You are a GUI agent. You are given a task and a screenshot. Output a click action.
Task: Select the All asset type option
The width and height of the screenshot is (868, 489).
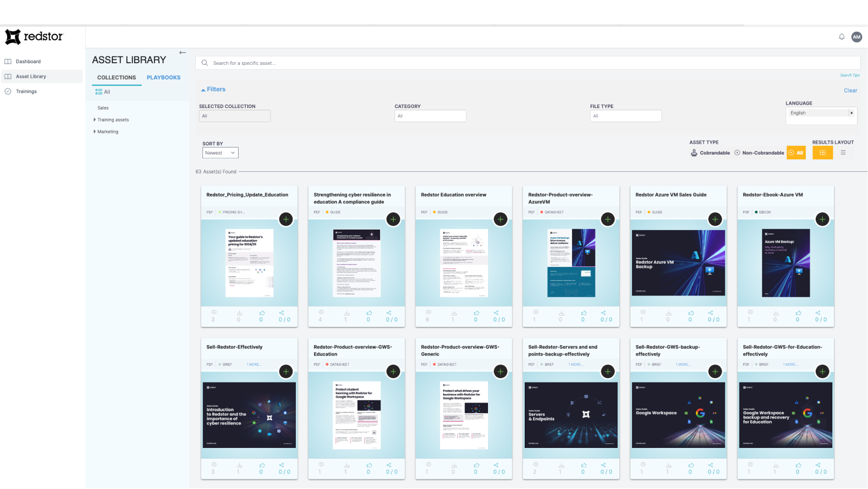click(x=796, y=153)
